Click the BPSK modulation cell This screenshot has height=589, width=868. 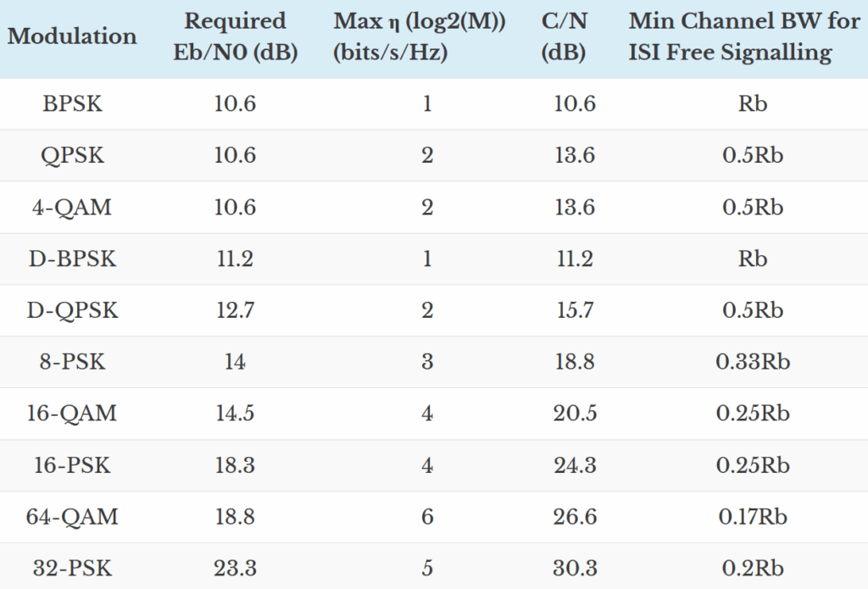73,104
